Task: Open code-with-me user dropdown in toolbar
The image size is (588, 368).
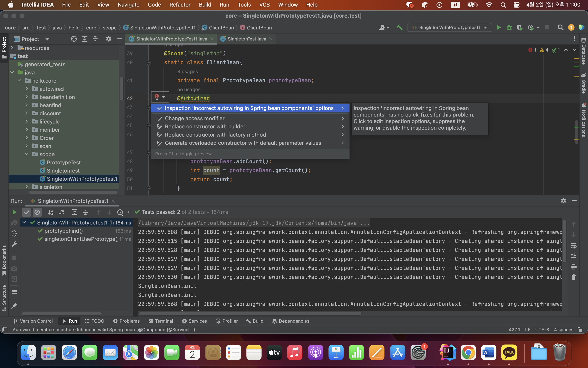Action: [x=384, y=28]
